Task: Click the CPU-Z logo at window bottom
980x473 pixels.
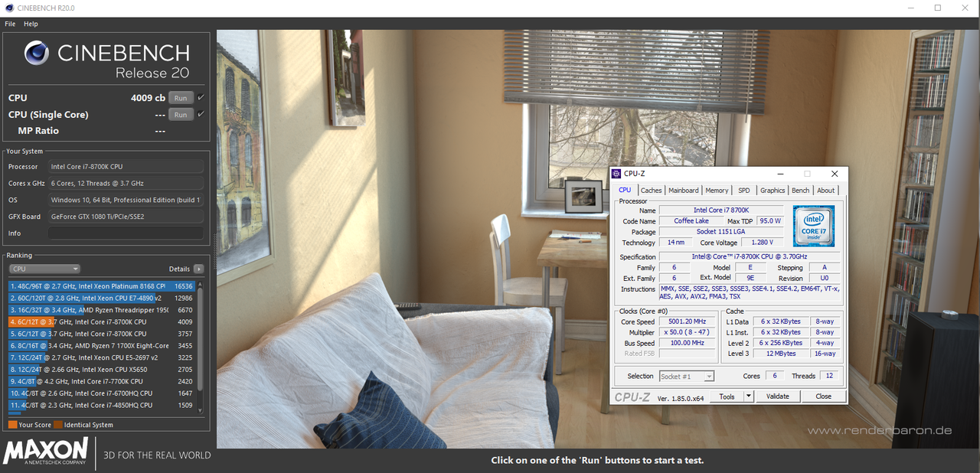Action: 632,397
